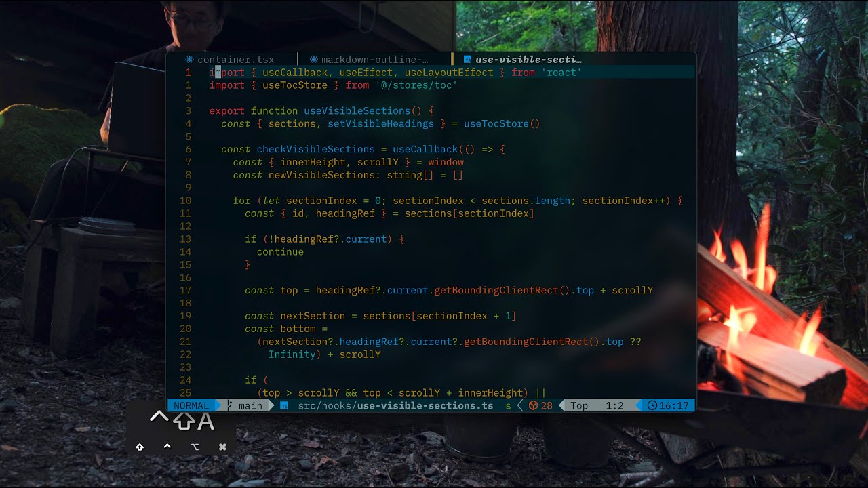Viewport: 868px width, 488px height.
Task: Click the '@/stores/toc' import path
Action: coord(416,85)
